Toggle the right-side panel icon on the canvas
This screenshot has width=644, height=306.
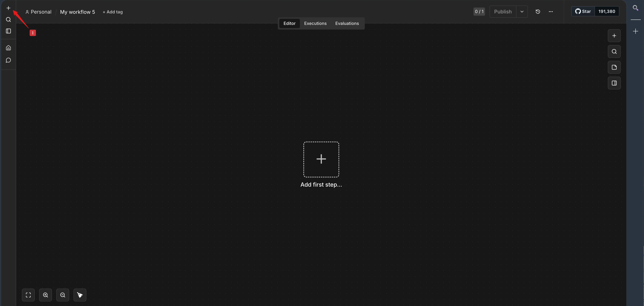(x=614, y=83)
